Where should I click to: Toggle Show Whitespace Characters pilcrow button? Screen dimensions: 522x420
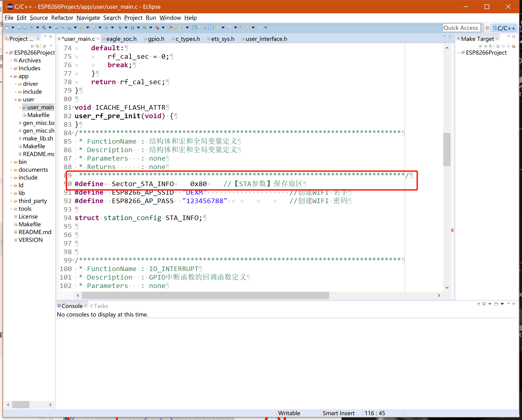point(211,28)
